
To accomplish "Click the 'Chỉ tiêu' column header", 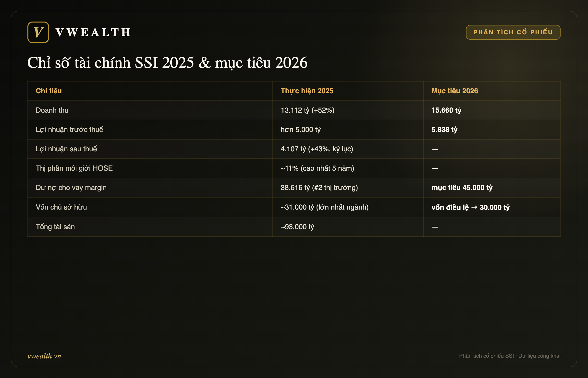I will (x=49, y=91).
